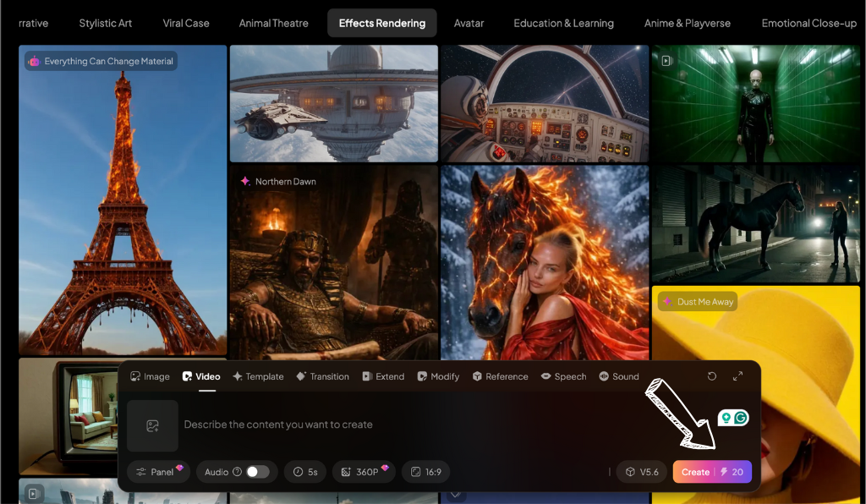Switch to the Animal Theatre category tab

click(273, 23)
